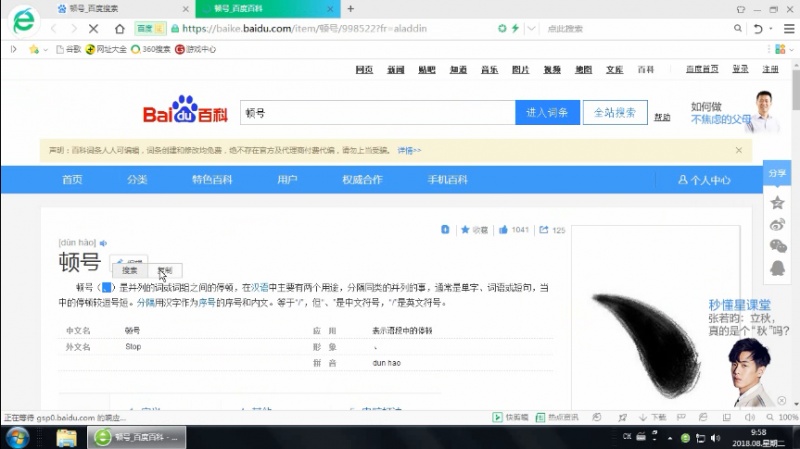Click 帮助 link beside search
The height and width of the screenshot is (449, 800).
click(x=662, y=117)
